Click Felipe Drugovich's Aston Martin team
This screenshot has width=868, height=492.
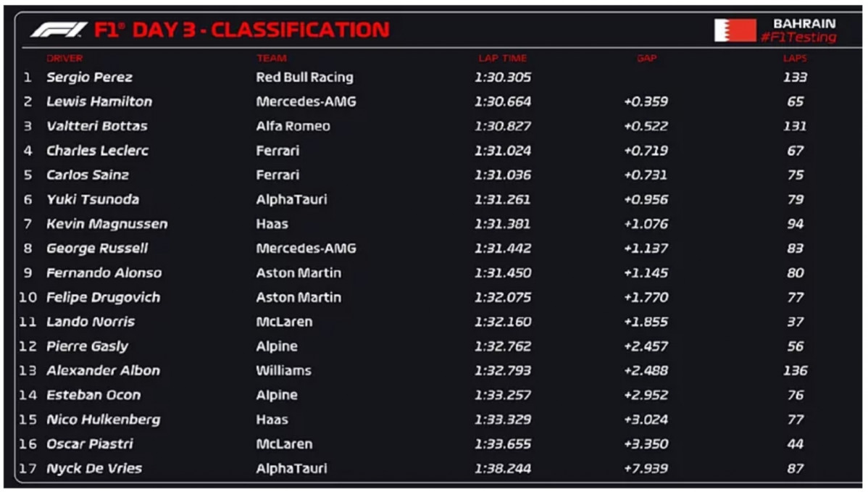point(299,297)
